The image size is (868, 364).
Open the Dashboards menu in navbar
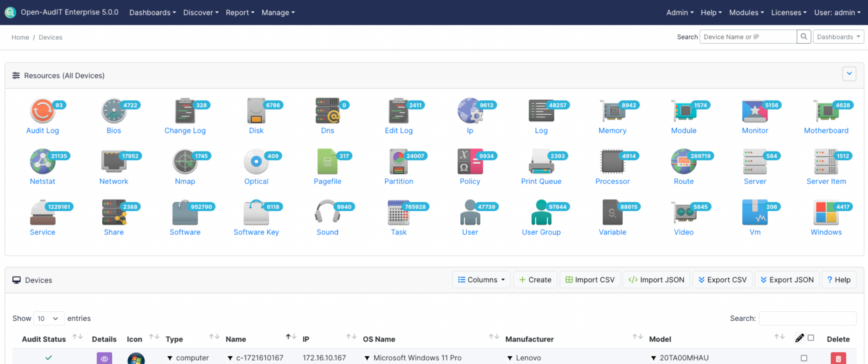click(x=152, y=12)
